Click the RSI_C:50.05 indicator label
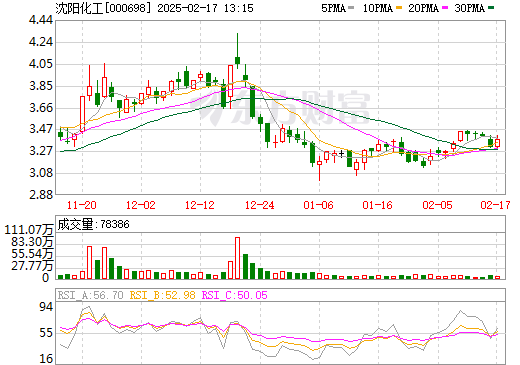 235,295
